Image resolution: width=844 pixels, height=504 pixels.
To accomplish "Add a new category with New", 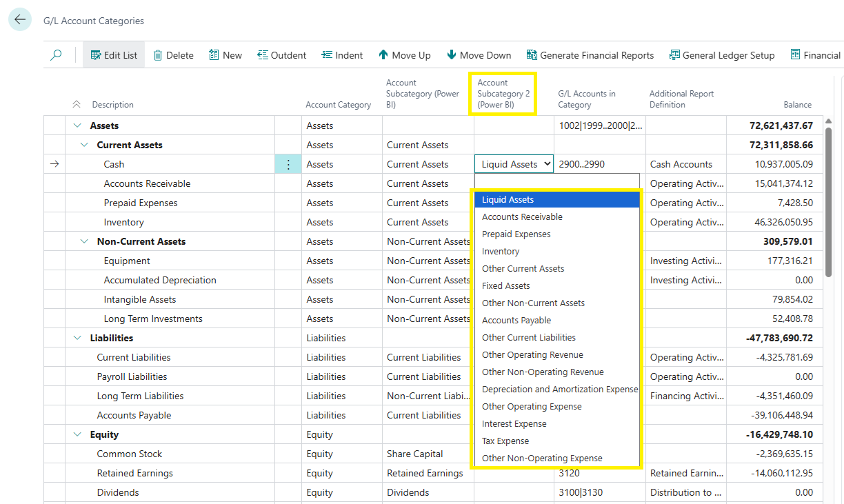I will 225,55.
